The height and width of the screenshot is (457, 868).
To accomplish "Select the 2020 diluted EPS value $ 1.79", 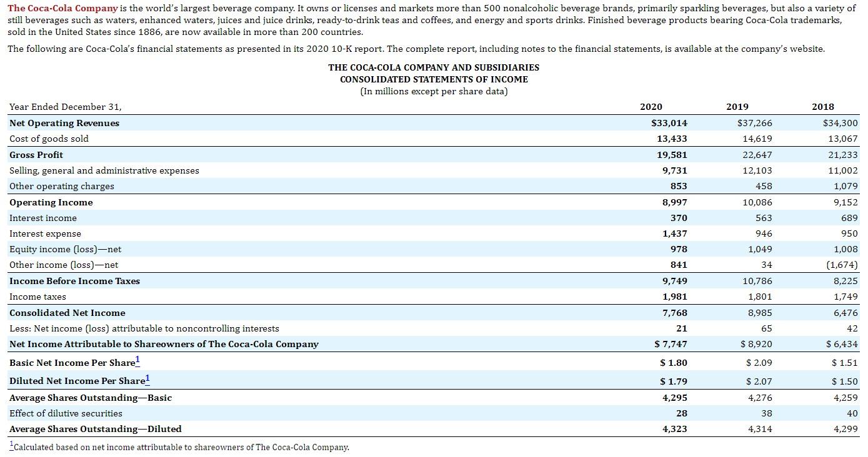I will (674, 381).
